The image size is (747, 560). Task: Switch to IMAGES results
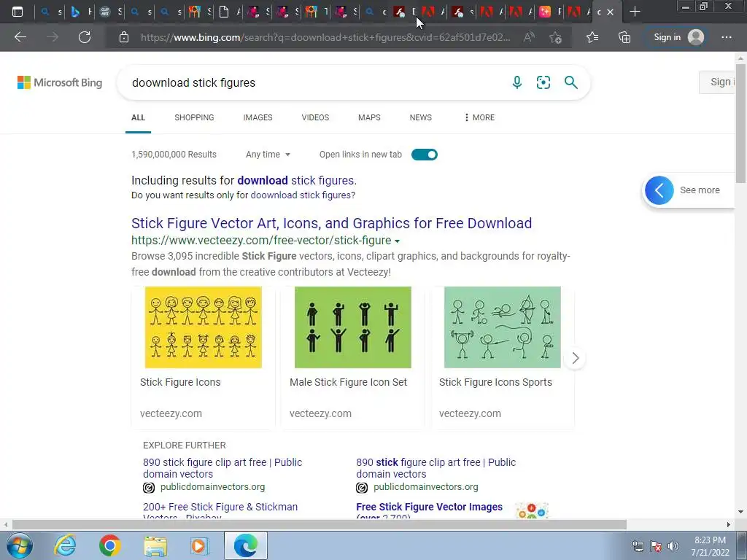coord(258,117)
